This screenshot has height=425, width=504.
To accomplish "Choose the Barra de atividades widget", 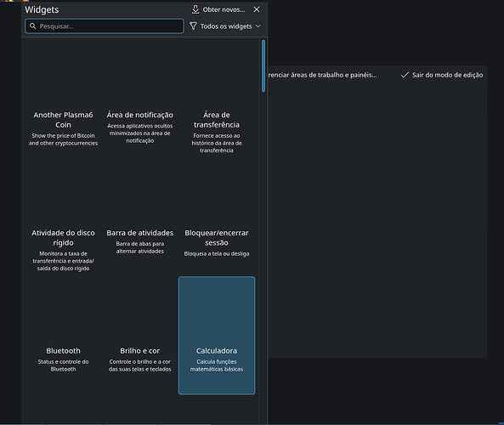I will [140, 218].
